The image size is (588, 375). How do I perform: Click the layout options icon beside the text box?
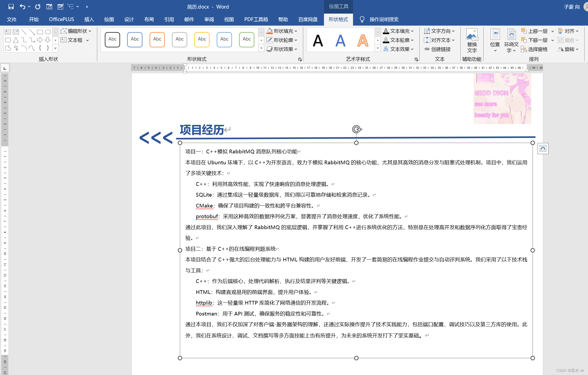(543, 149)
